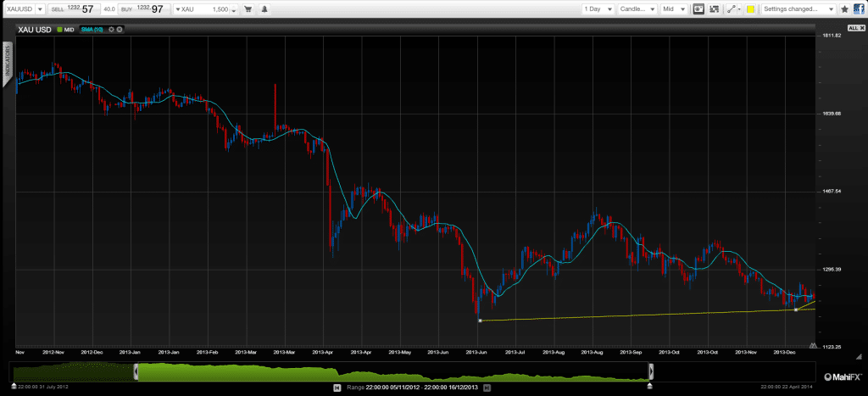Viewport: 868px width, 396px height.
Task: Click the right range slider handle
Action: pyautogui.click(x=651, y=371)
